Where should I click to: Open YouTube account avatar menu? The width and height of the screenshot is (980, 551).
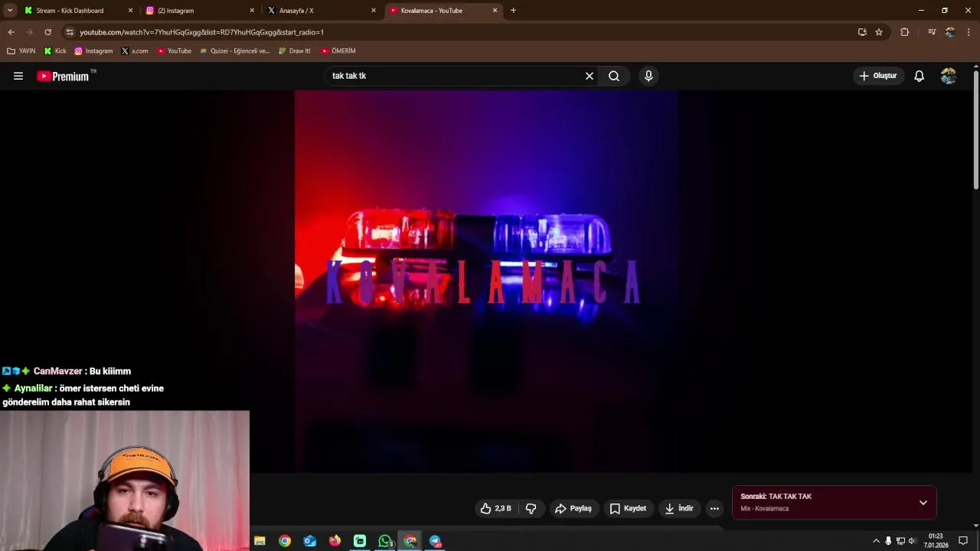(x=949, y=76)
